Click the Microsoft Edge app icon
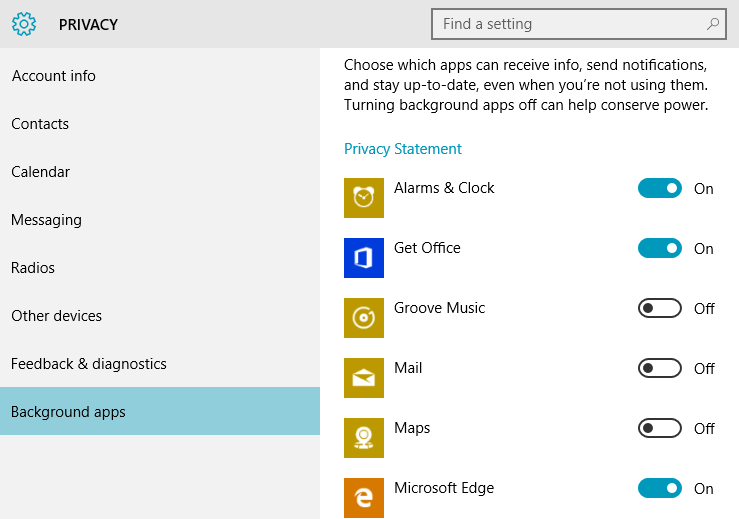 tap(364, 498)
